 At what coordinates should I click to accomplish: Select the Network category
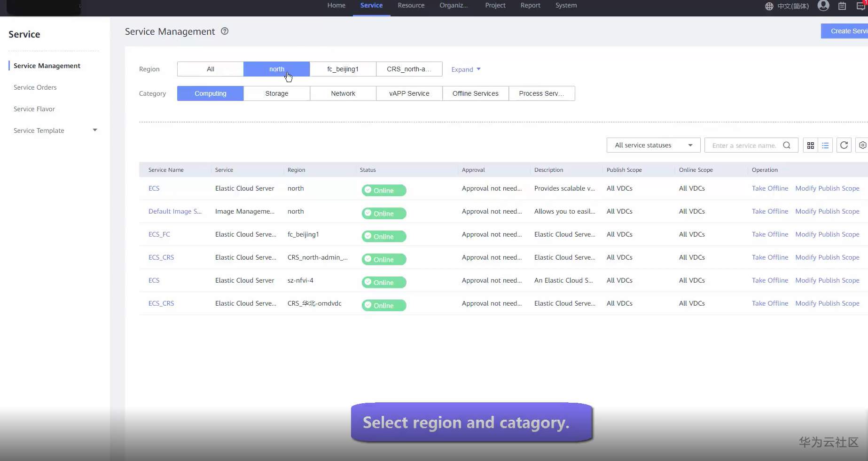343,93
